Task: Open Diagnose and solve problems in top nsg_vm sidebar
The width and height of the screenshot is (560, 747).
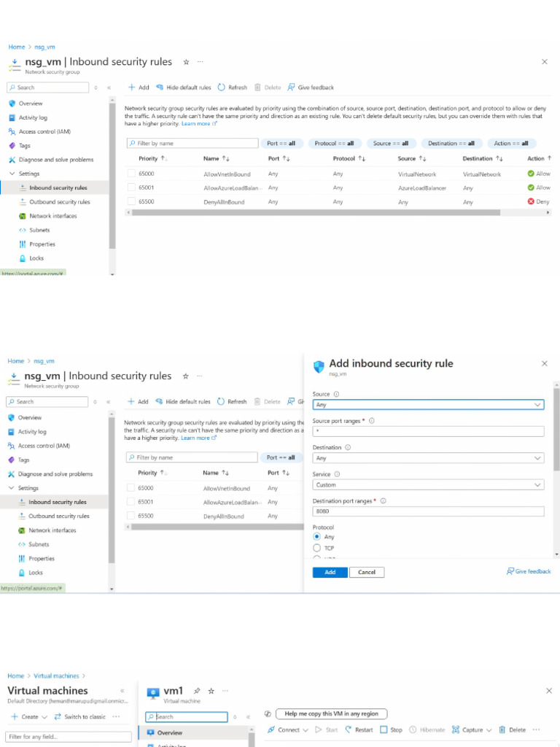Action: pyautogui.click(x=56, y=160)
